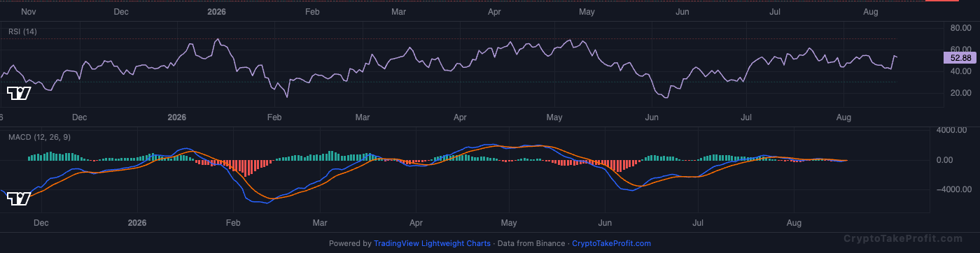The height and width of the screenshot is (253, 980).
Task: Click the Aug label on the RSI time axis
Action: coord(843,117)
